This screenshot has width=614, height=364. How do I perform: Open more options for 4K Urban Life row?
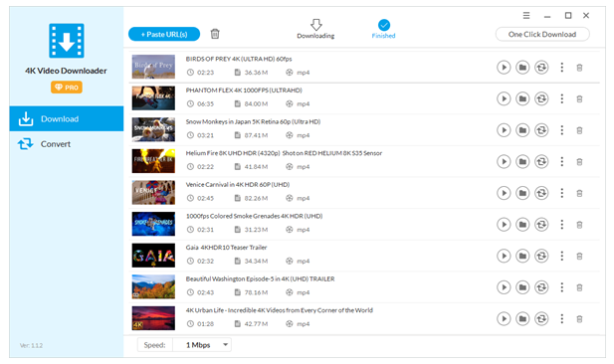(x=562, y=318)
